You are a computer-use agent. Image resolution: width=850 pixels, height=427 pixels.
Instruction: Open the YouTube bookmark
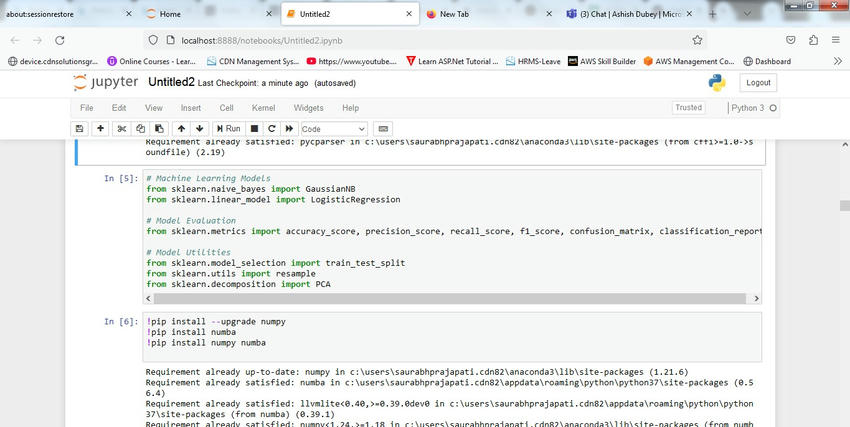(352, 61)
